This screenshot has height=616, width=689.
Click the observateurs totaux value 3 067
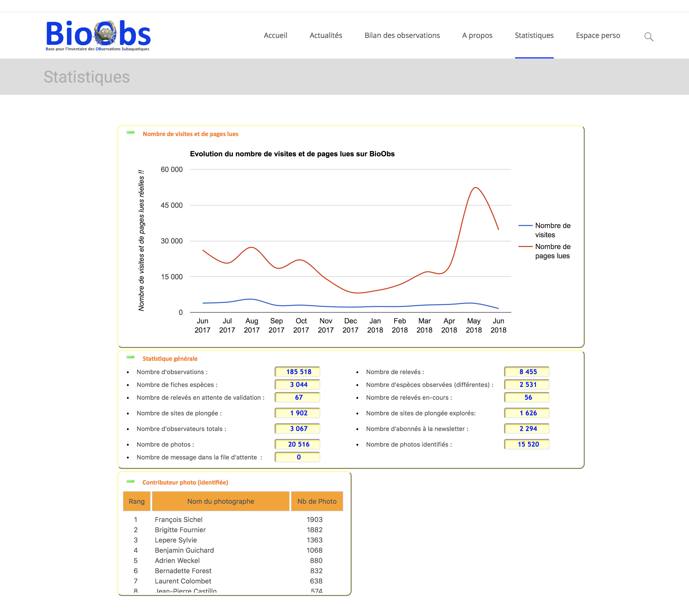(298, 428)
